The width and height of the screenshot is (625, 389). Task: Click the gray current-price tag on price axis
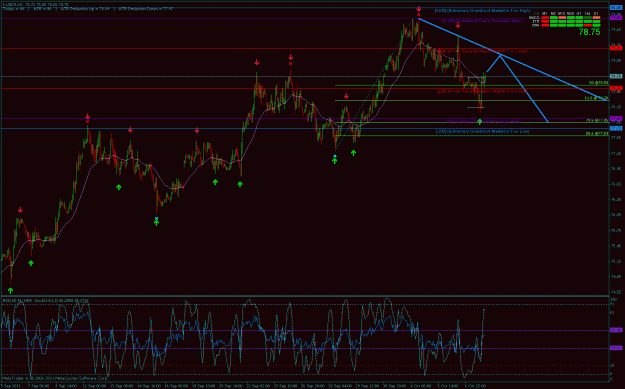(616, 76)
